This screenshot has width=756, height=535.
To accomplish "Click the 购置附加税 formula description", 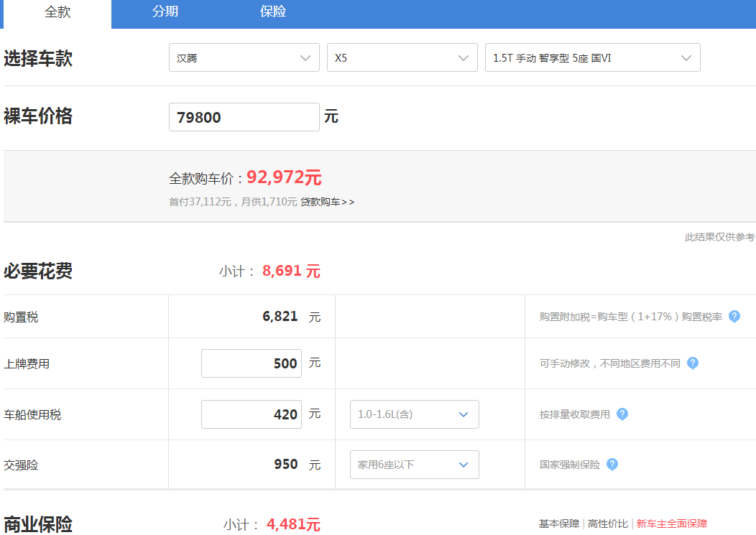I will (631, 317).
